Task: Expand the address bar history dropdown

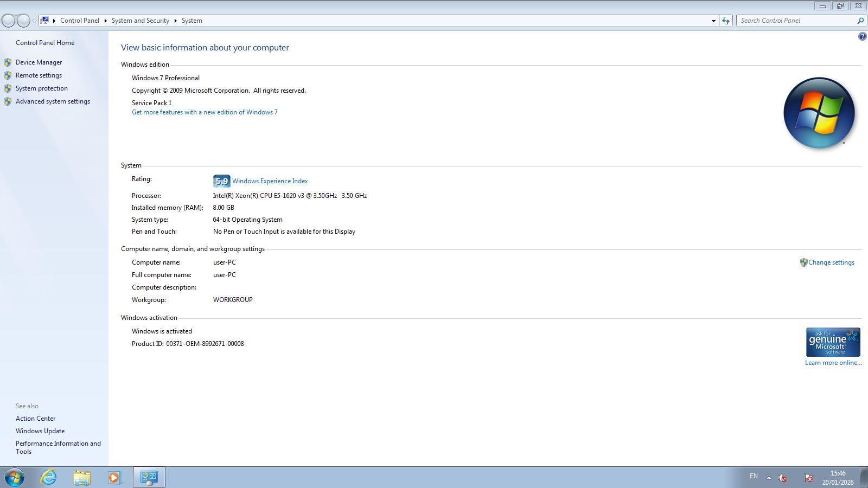Action: point(713,21)
